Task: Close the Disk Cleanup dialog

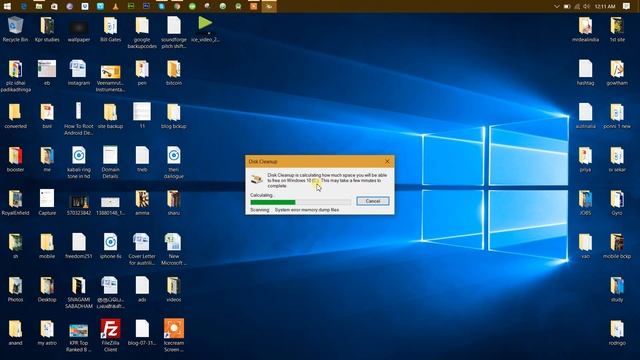Action: tap(387, 161)
